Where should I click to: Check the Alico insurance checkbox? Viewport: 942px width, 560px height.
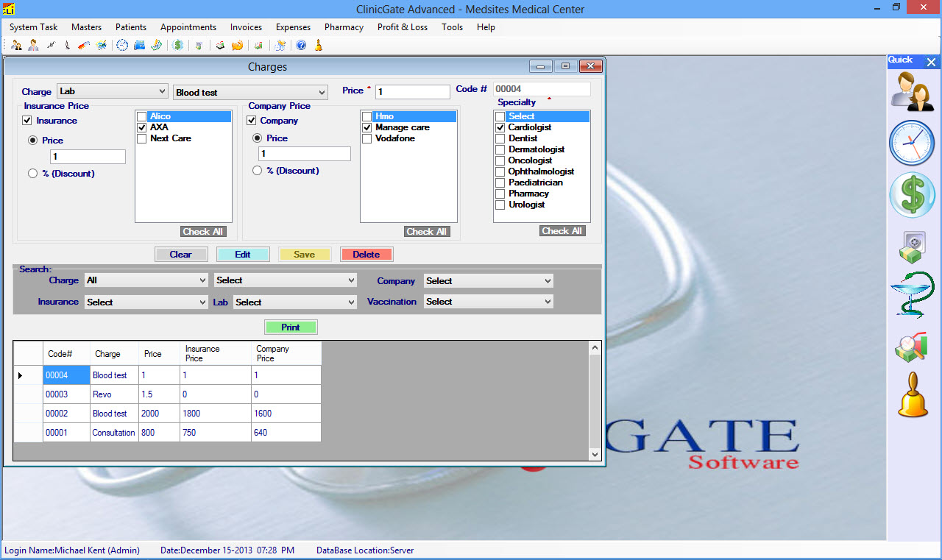click(141, 117)
